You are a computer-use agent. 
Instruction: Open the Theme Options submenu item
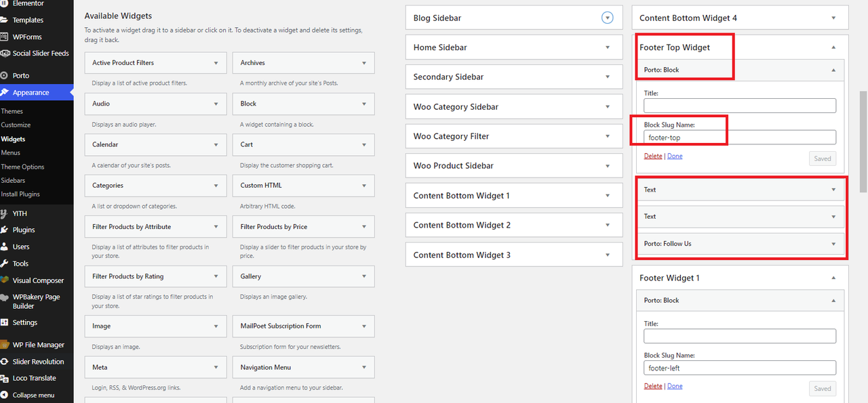tap(22, 167)
